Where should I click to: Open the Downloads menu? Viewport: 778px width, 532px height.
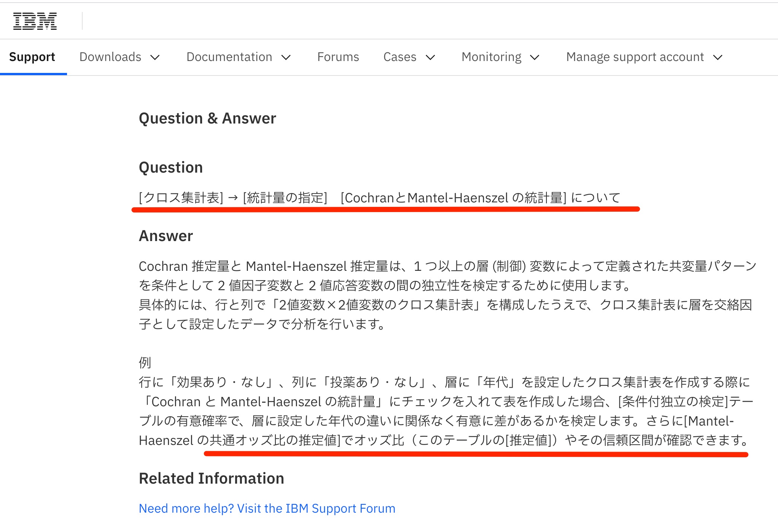[x=110, y=57]
